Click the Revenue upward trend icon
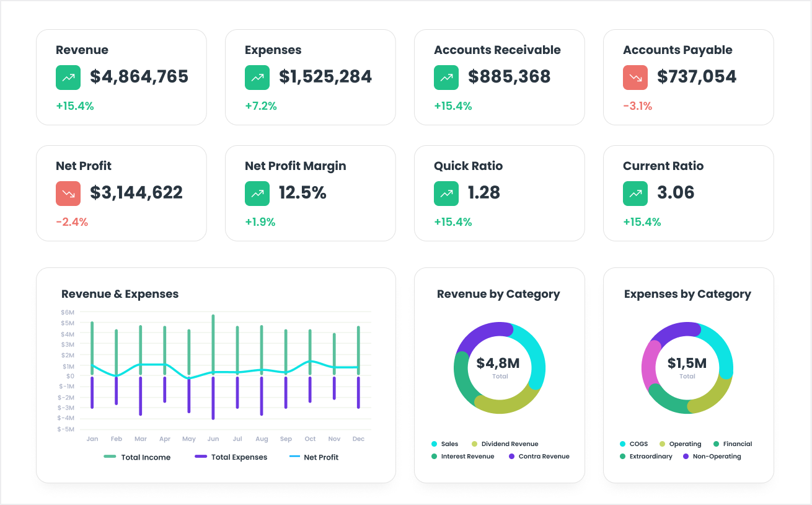This screenshot has width=812, height=505. (68, 77)
